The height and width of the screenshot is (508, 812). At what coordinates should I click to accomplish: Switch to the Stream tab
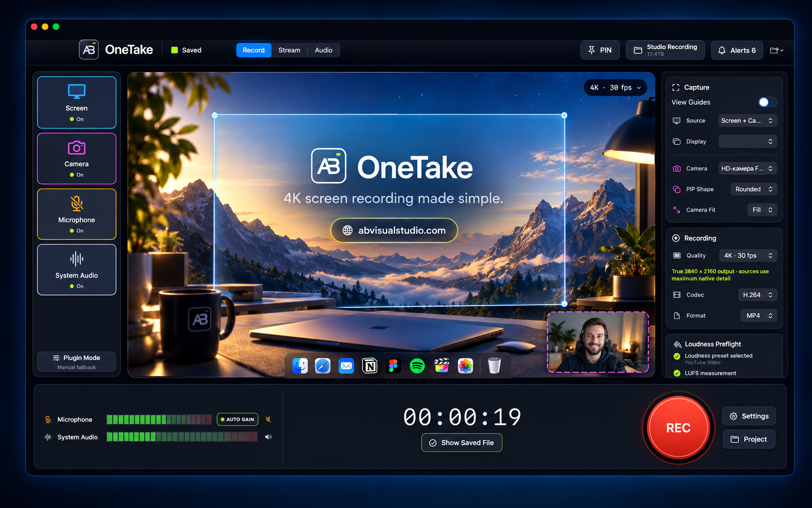click(289, 50)
